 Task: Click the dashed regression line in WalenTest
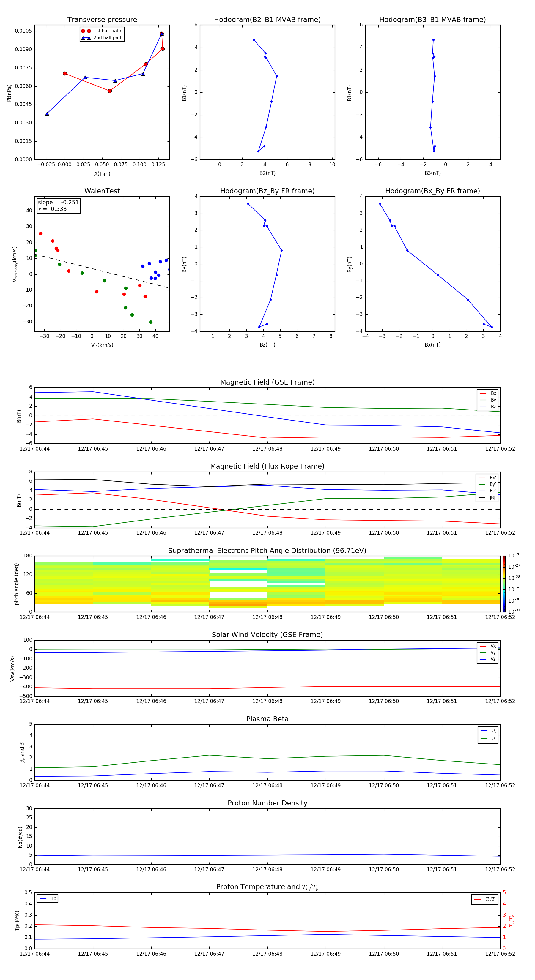102,271
